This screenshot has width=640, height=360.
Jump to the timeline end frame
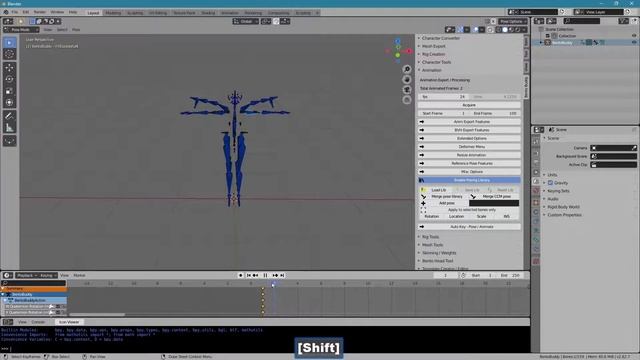coord(282,276)
